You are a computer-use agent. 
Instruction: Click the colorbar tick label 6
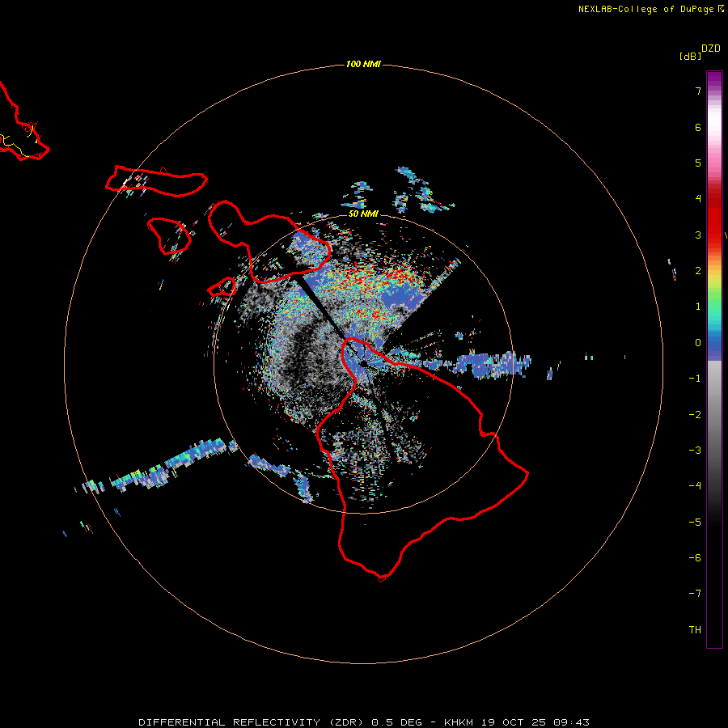(x=698, y=127)
